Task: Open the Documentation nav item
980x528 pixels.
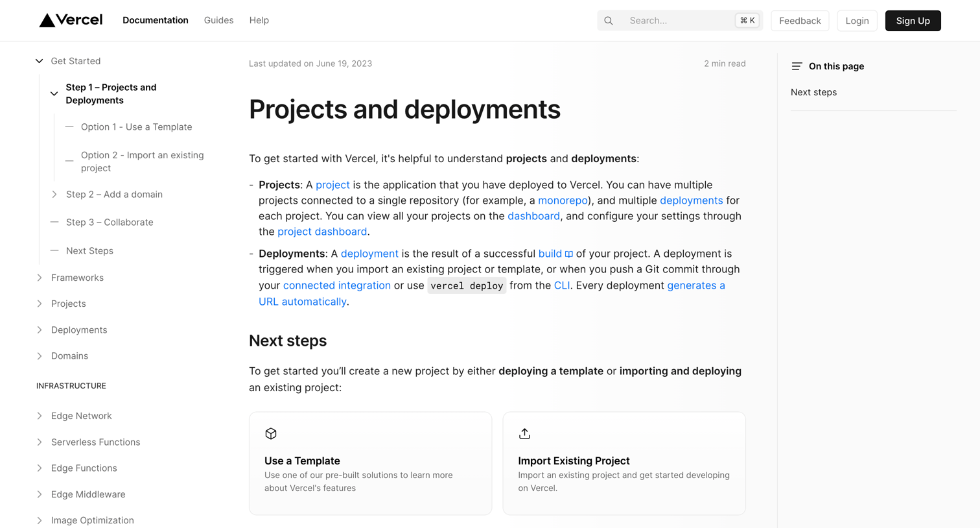Action: click(x=156, y=20)
